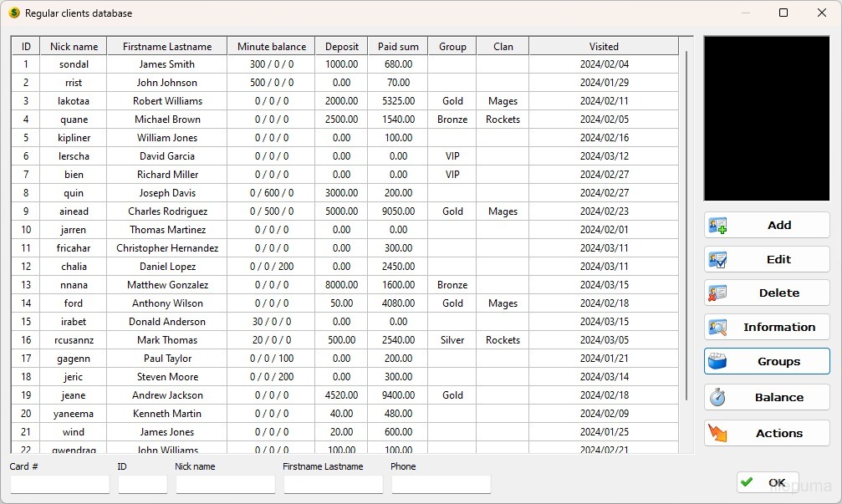The width and height of the screenshot is (842, 504).
Task: Click the Information magnifier icon
Action: pyautogui.click(x=717, y=328)
